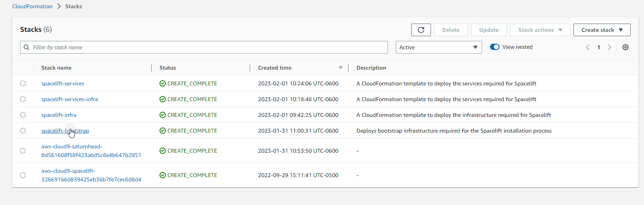The height and width of the screenshot is (205, 644).
Task: Open the spacelift-services-infra stack link
Action: pos(70,99)
